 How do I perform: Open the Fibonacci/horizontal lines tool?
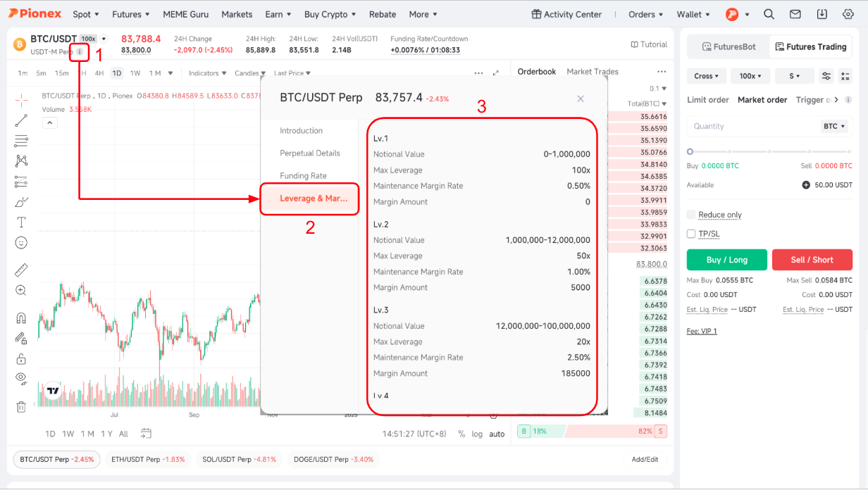pyautogui.click(x=21, y=141)
